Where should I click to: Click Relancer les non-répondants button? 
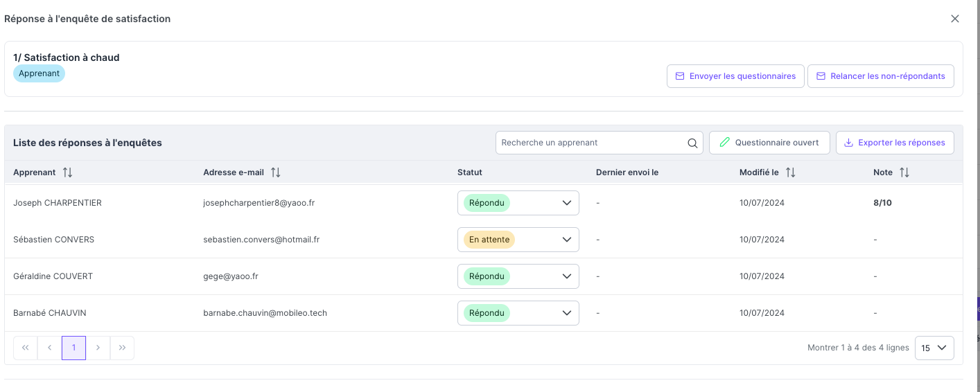click(881, 76)
